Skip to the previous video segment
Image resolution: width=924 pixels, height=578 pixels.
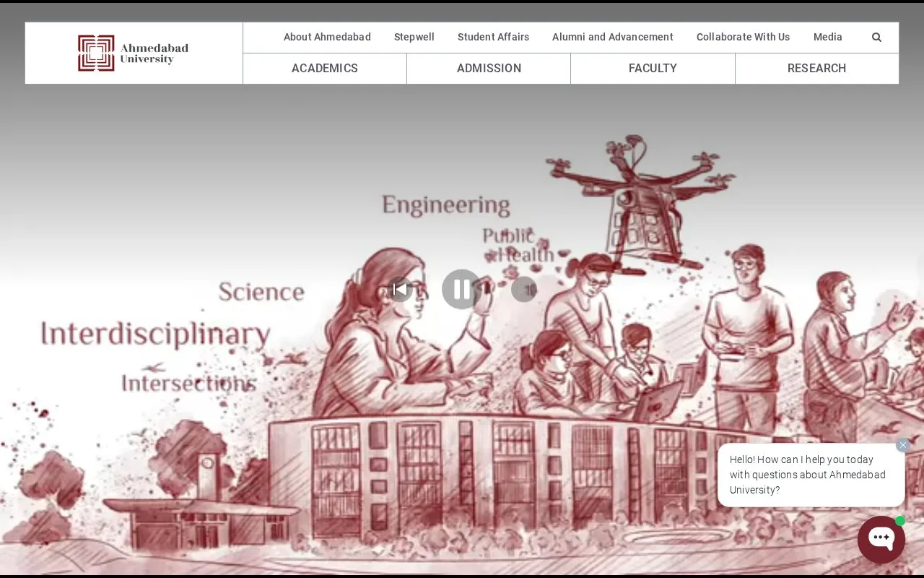[400, 290]
